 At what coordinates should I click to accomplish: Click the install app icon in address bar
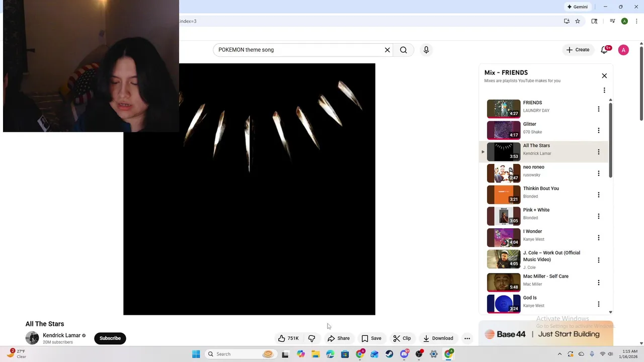(x=567, y=21)
